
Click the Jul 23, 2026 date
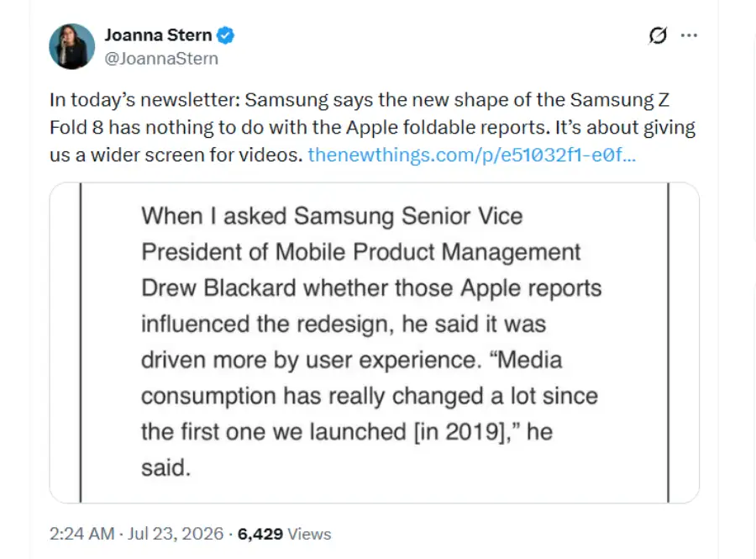[x=176, y=534]
